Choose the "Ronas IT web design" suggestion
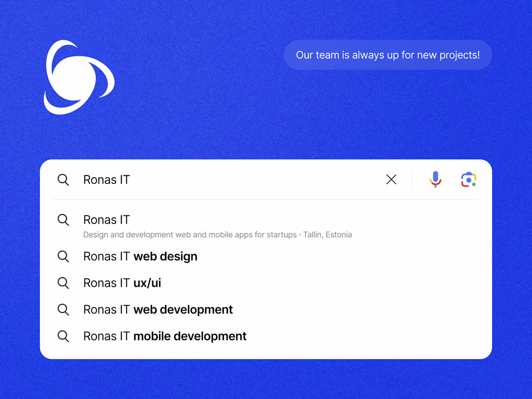Image resolution: width=532 pixels, height=399 pixels. coord(140,256)
